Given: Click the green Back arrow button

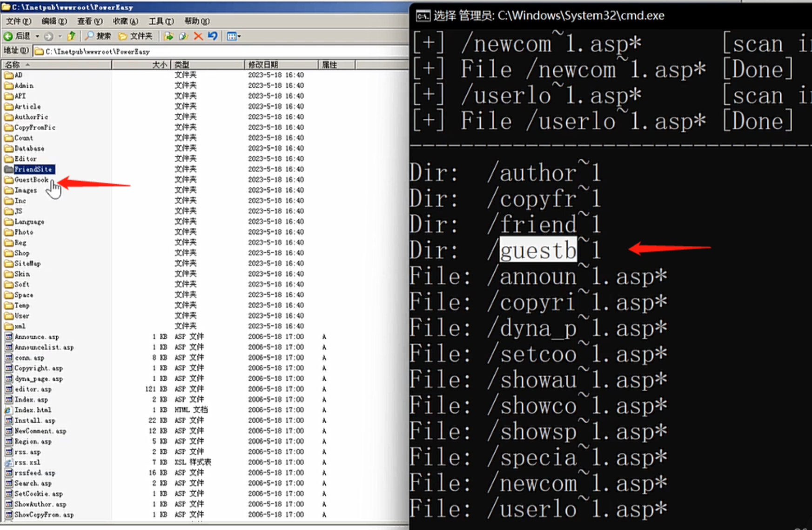Looking at the screenshot, I should tap(8, 36).
